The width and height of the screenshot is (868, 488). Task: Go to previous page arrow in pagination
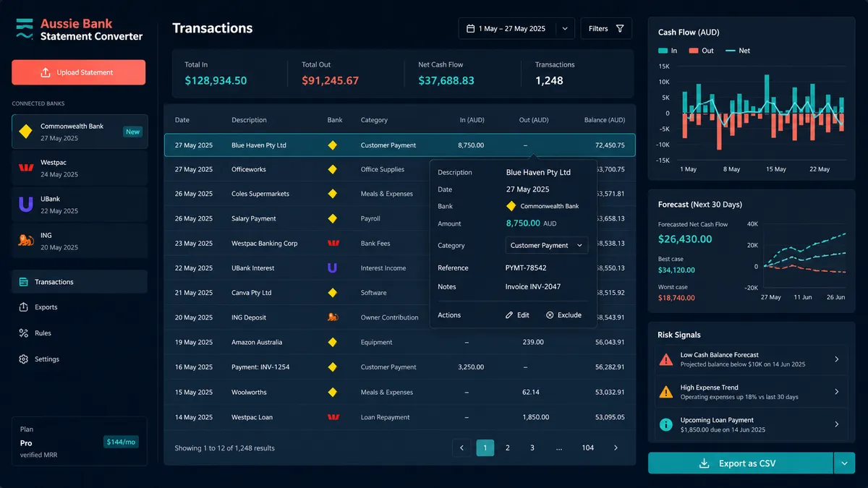pyautogui.click(x=461, y=448)
